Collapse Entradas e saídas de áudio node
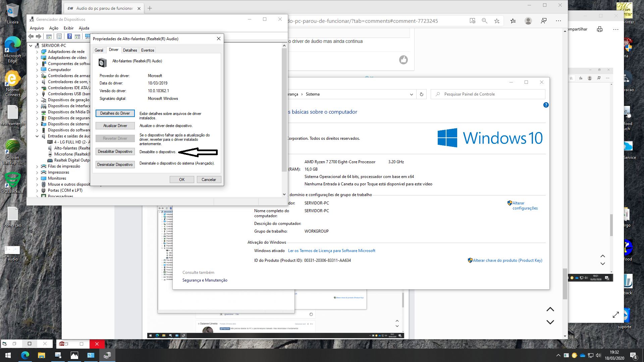This screenshot has height=362, width=644. 37,136
